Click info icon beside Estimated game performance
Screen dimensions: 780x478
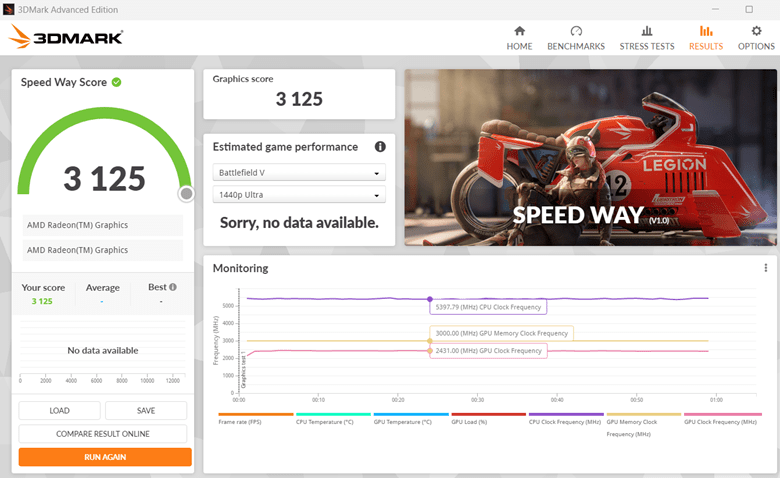click(380, 147)
